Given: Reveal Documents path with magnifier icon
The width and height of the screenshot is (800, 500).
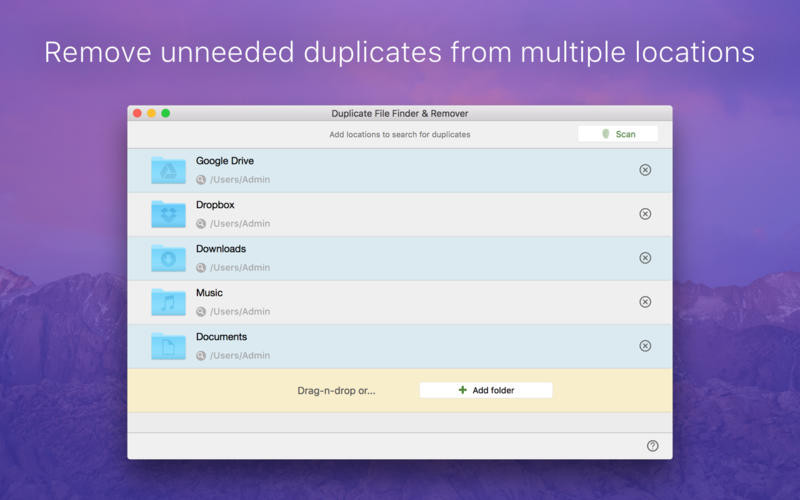Looking at the screenshot, I should 201,356.
